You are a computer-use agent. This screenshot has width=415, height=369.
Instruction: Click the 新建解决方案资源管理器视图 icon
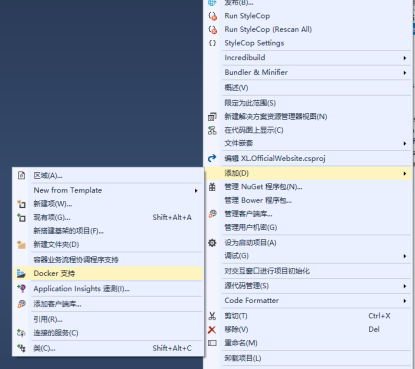(212, 117)
